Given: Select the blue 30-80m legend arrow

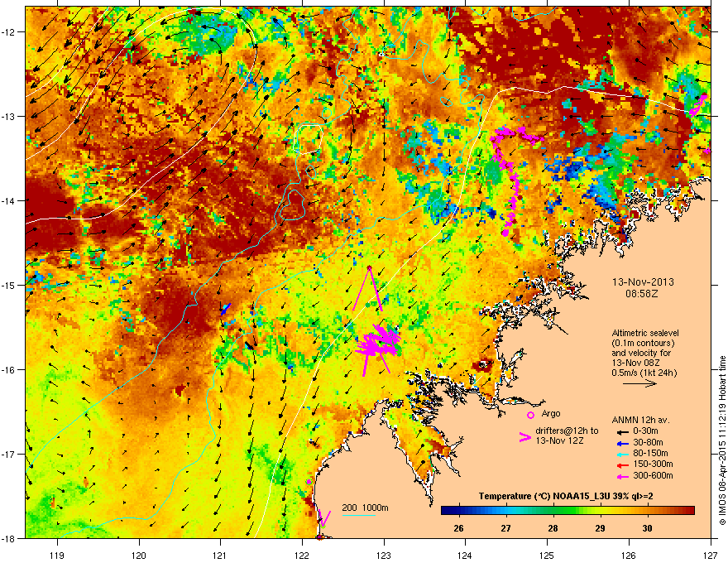Looking at the screenshot, I should coord(624,443).
